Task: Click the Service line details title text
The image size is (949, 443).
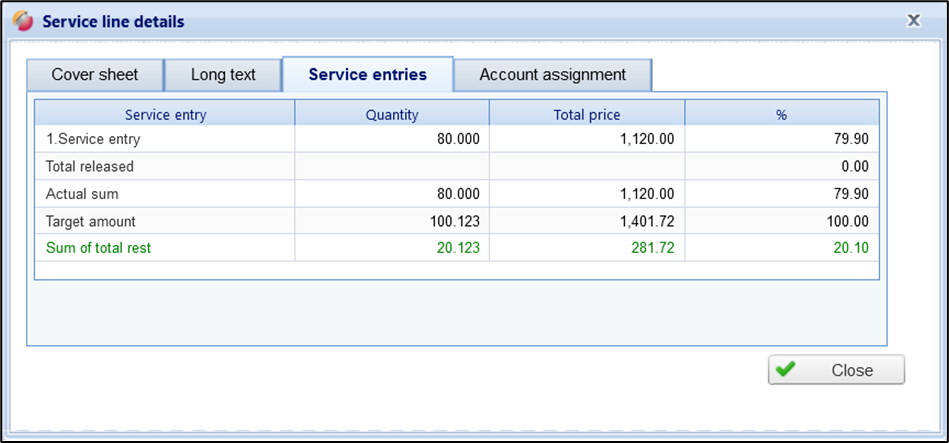Action: click(113, 21)
